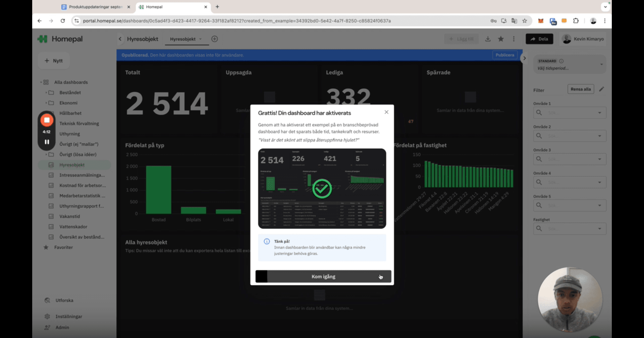Open Vattenskador dashboard

click(73, 227)
